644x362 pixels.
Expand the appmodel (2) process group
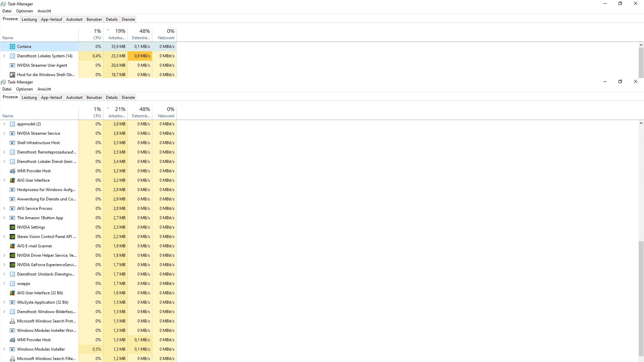pyautogui.click(x=4, y=124)
